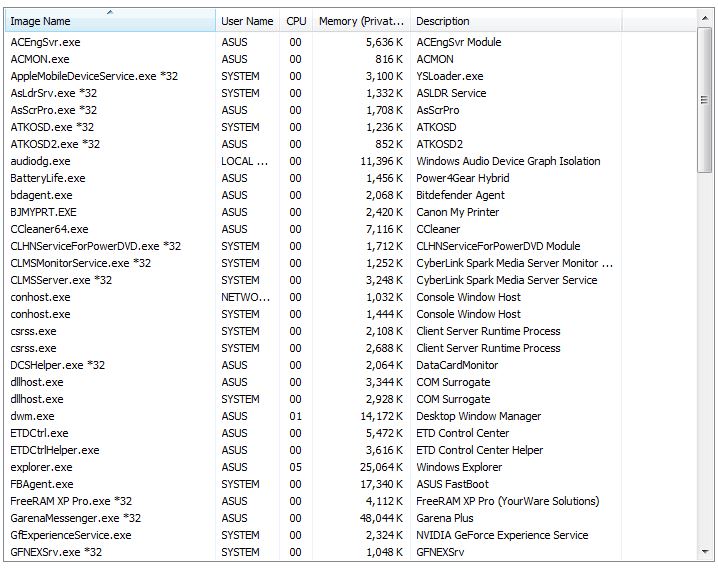
Task: Click the Power4Gear Hybrid description
Action: pyautogui.click(x=462, y=178)
